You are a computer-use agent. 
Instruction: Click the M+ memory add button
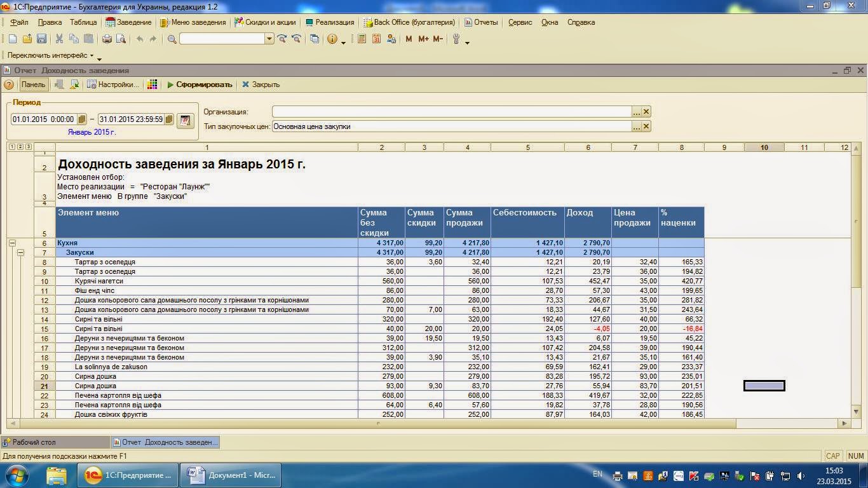pyautogui.click(x=423, y=39)
